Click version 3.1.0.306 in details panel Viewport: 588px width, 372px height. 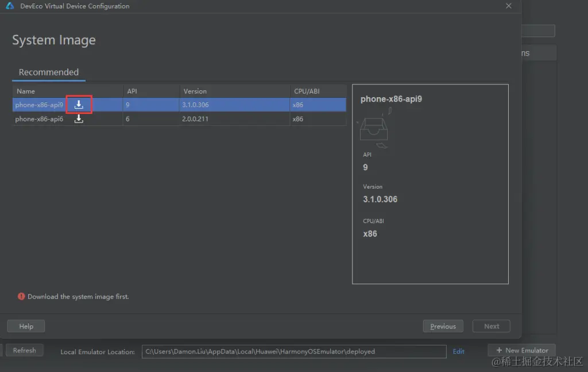pos(380,200)
